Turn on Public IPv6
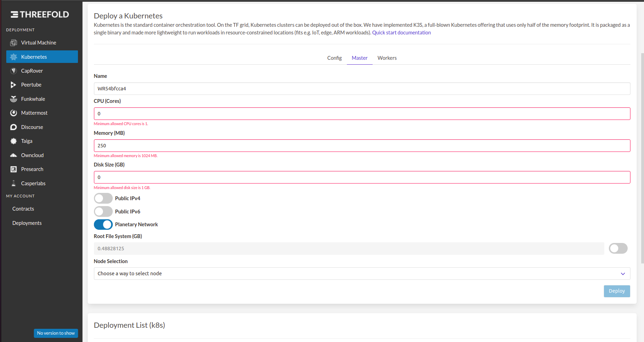The height and width of the screenshot is (342, 644). 103,211
